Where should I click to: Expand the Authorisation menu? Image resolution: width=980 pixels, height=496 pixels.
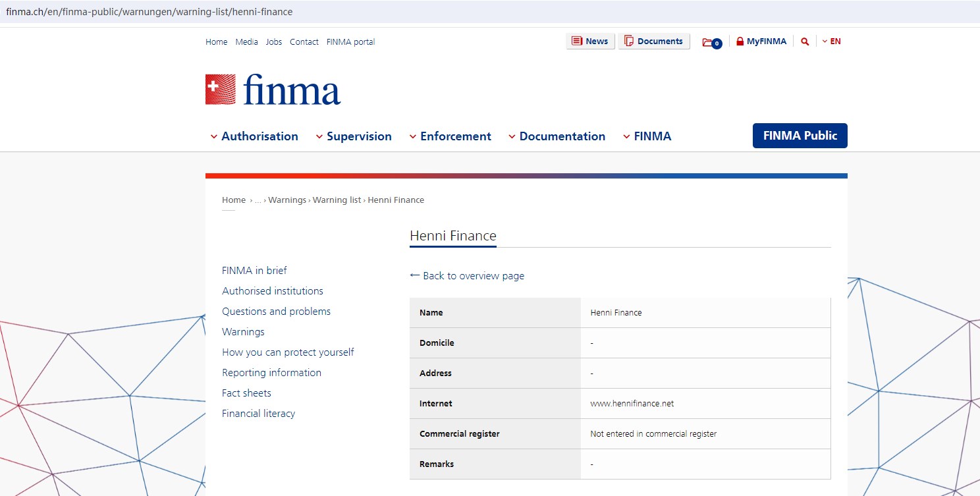tap(254, 136)
